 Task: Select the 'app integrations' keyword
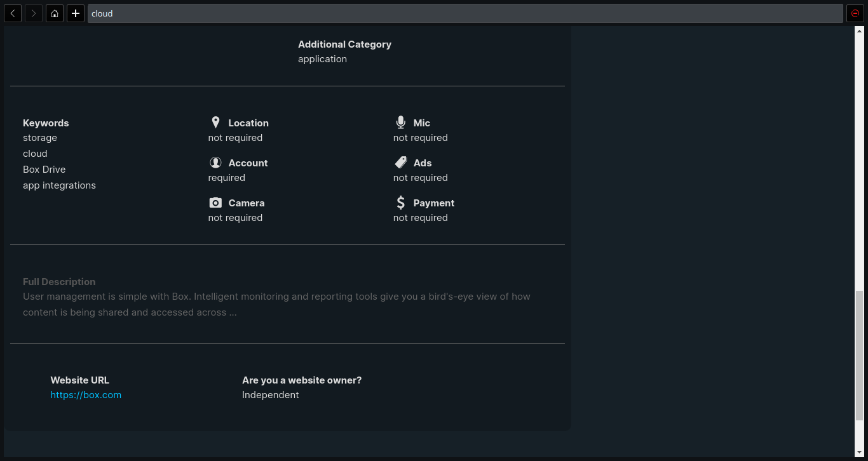click(x=59, y=185)
